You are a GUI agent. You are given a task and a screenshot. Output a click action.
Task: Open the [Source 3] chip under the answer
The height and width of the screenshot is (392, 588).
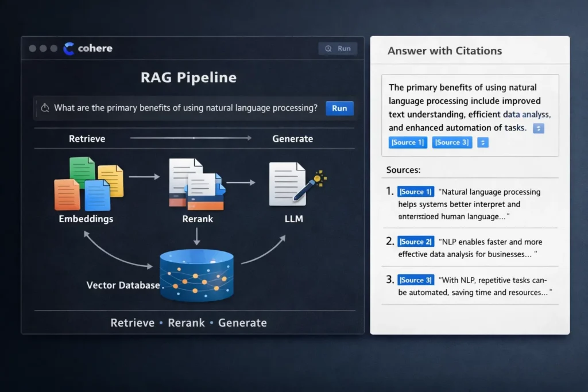tap(452, 142)
